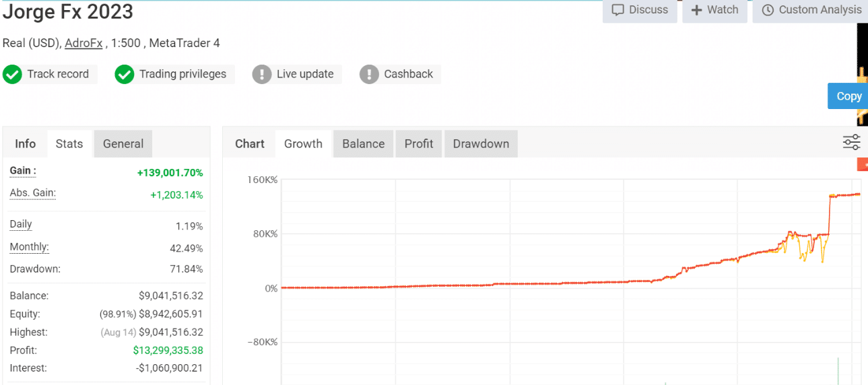The height and width of the screenshot is (385, 868).
Task: Click the growth line spike on chart
Action: tap(829, 215)
